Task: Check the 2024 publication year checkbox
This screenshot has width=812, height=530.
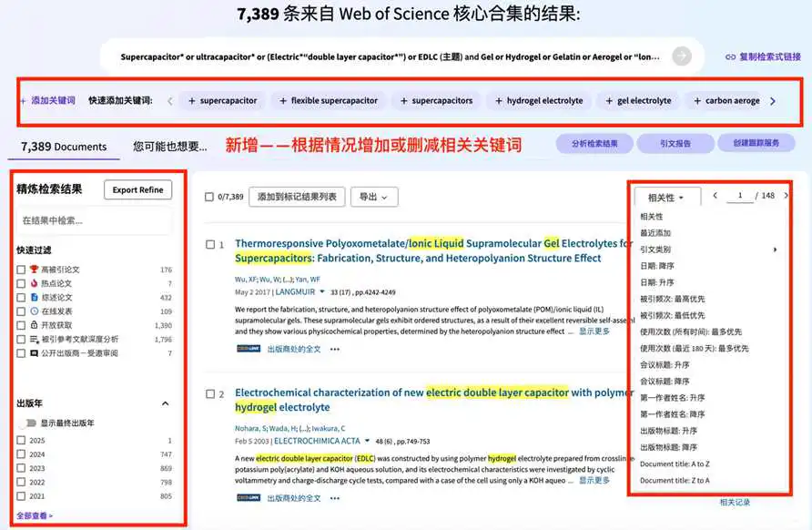Action: (x=21, y=454)
